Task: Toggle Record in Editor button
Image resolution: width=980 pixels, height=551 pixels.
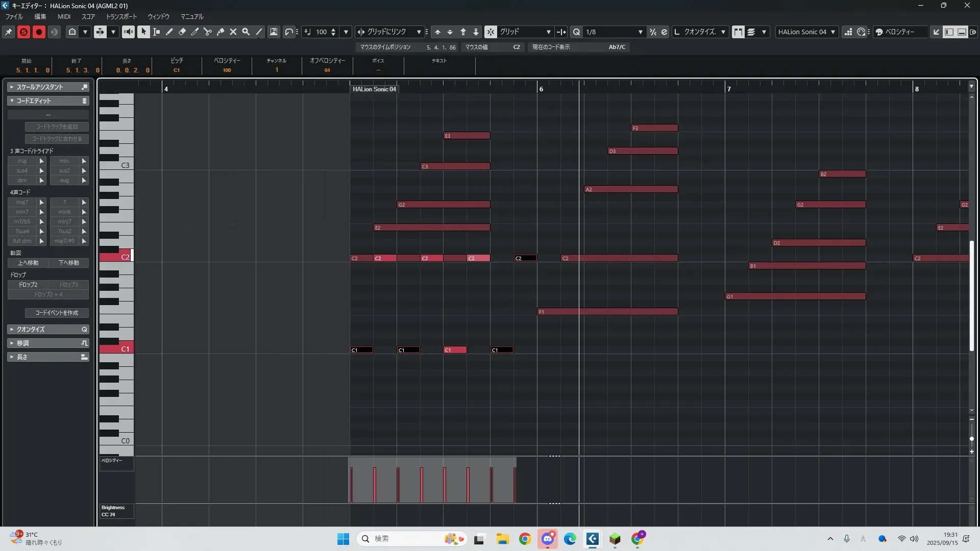Action: point(39,32)
